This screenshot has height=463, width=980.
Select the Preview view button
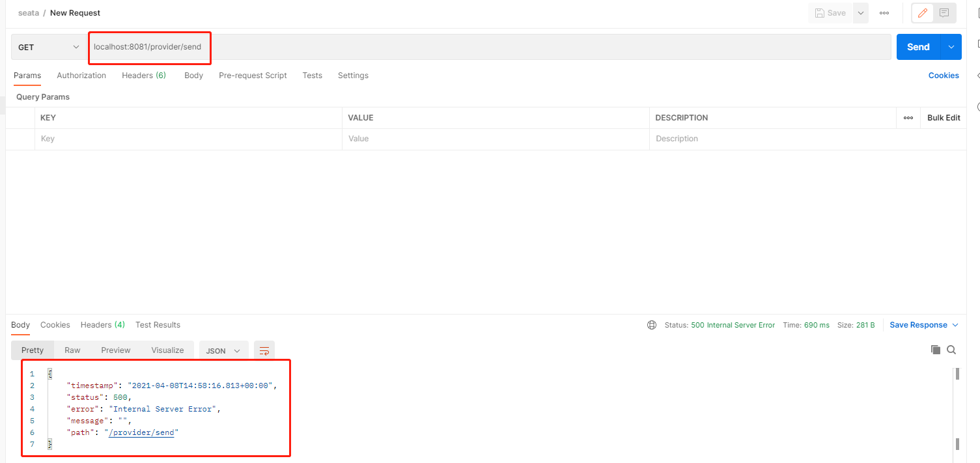coord(116,350)
